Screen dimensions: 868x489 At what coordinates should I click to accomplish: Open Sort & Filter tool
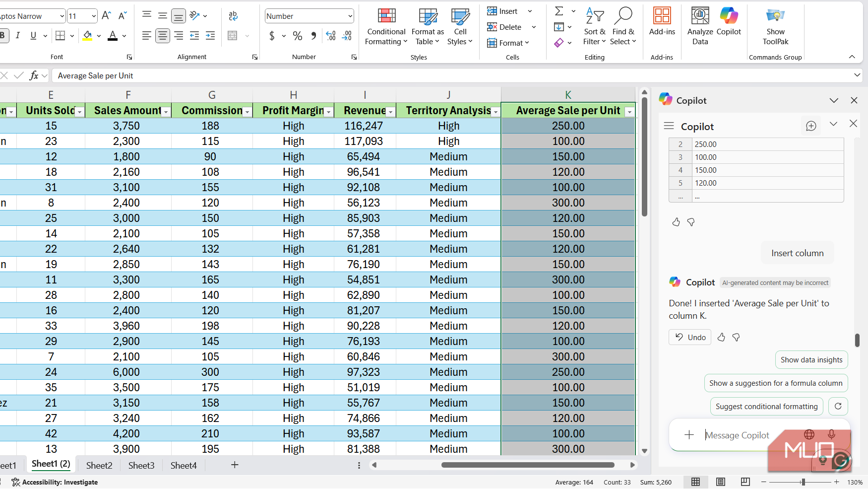594,27
